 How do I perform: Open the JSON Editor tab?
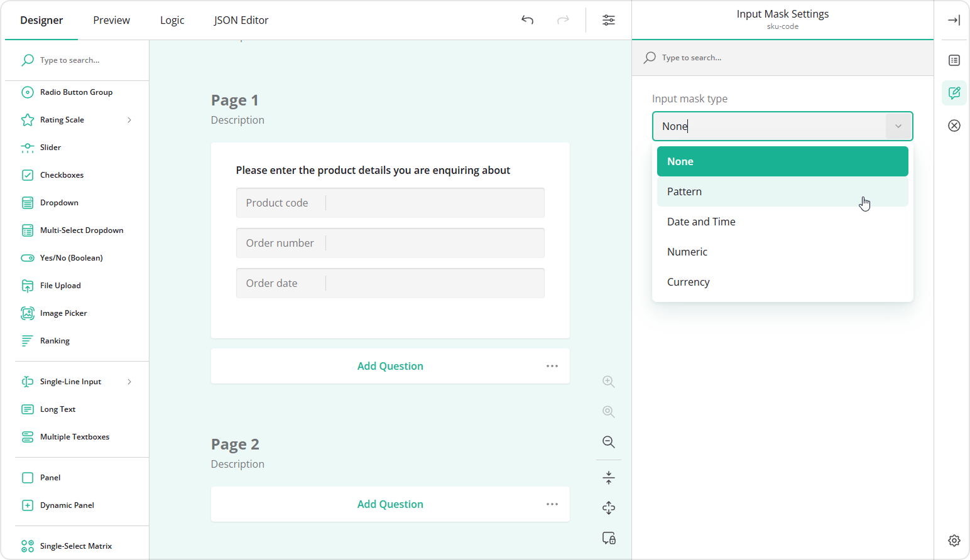click(x=241, y=19)
